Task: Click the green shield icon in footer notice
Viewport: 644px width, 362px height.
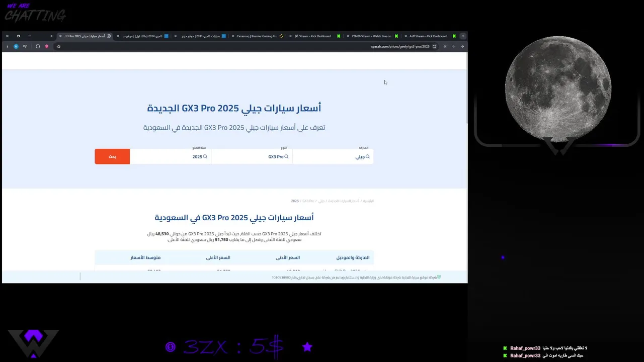Action: click(439, 277)
